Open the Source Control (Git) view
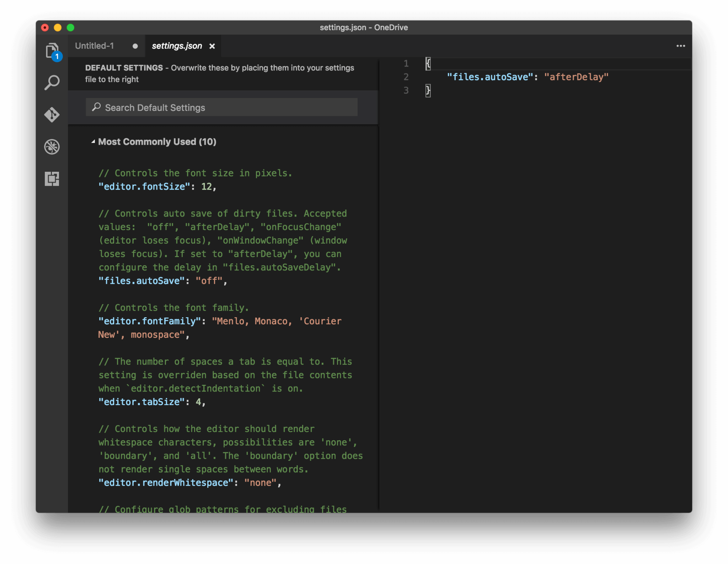 coord(52,115)
